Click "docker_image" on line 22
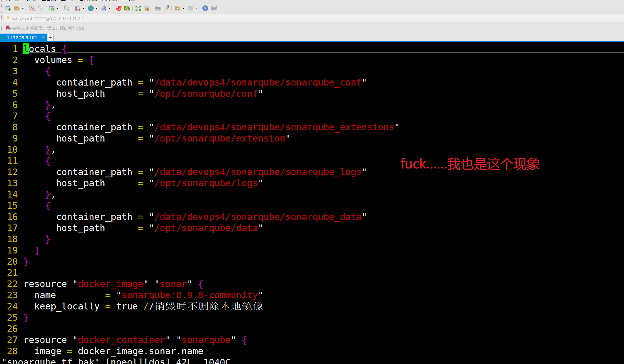The width and height of the screenshot is (624, 364). coord(111,284)
